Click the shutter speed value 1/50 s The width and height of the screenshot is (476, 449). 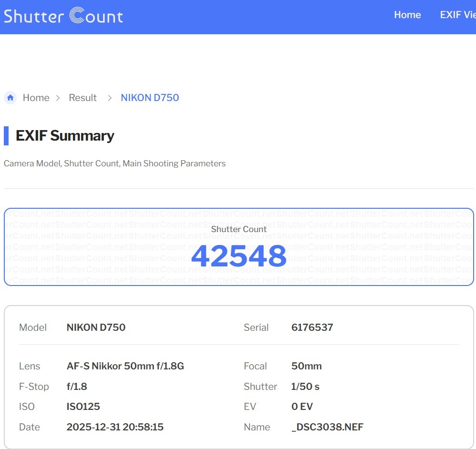click(305, 387)
